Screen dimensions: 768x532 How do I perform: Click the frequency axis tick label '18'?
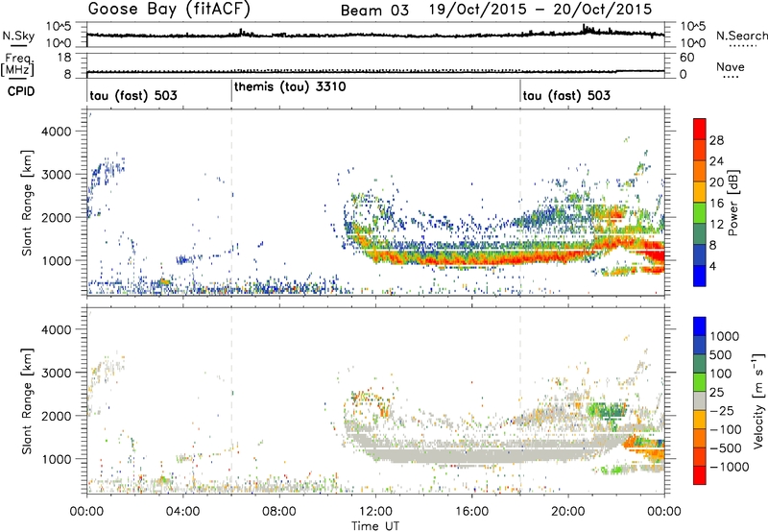(x=64, y=58)
